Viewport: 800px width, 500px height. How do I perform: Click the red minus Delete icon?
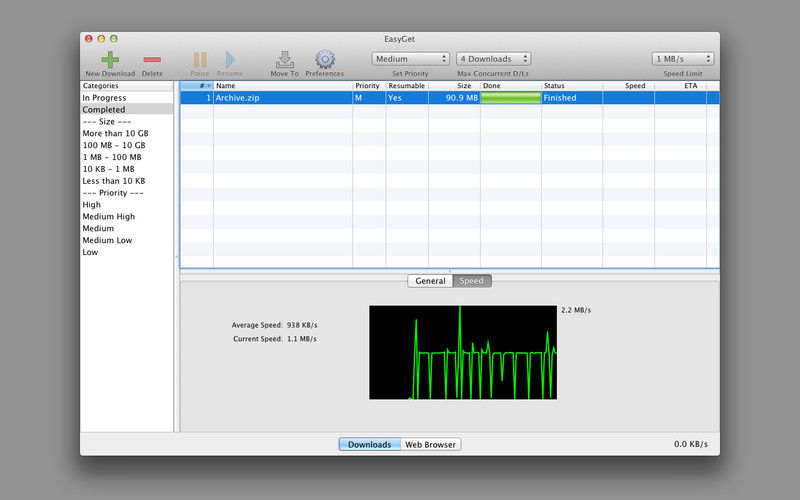tap(152, 60)
